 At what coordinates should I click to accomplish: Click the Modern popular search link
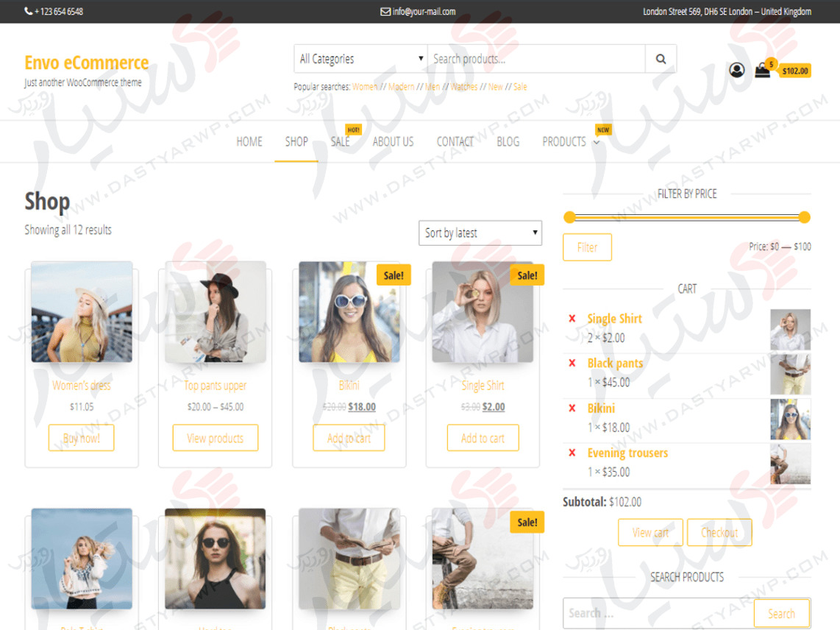[x=402, y=87]
